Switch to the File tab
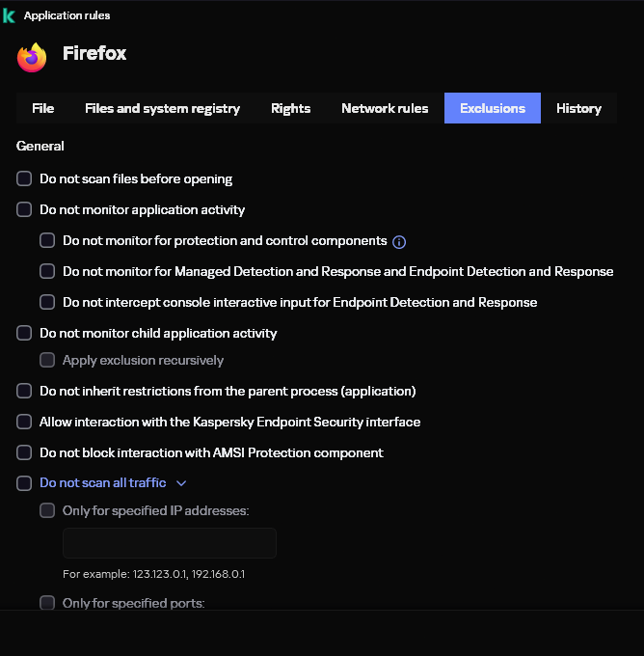The image size is (644, 656). [42, 108]
